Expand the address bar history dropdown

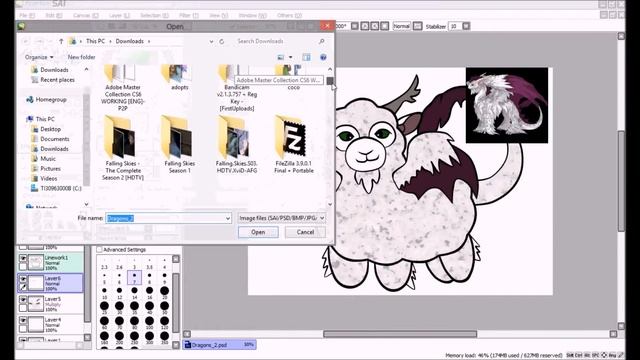click(x=211, y=41)
